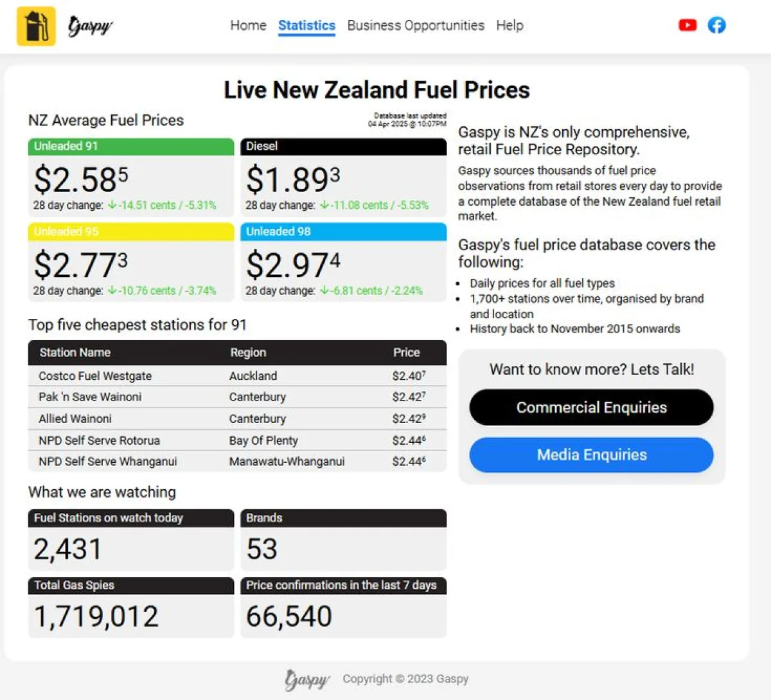Select the Costco Fuel Westgate table row
The width and height of the screenshot is (771, 700).
click(x=236, y=376)
